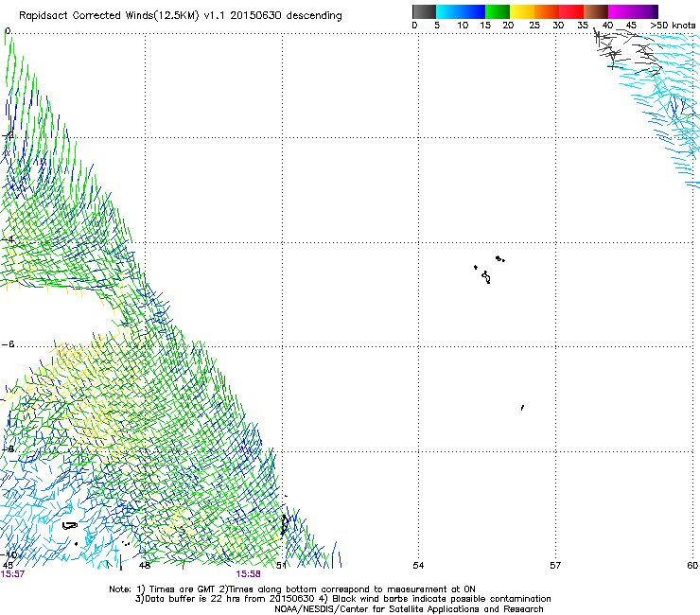Click the ">50 knots" color bar label
700x615 pixels.
point(673,26)
